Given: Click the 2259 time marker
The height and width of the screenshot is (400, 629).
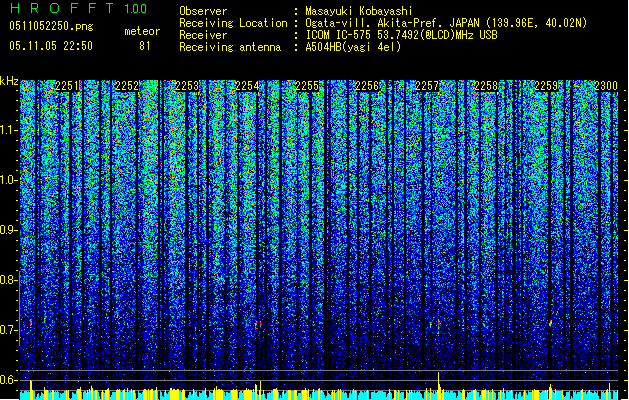Looking at the screenshot, I should [546, 86].
